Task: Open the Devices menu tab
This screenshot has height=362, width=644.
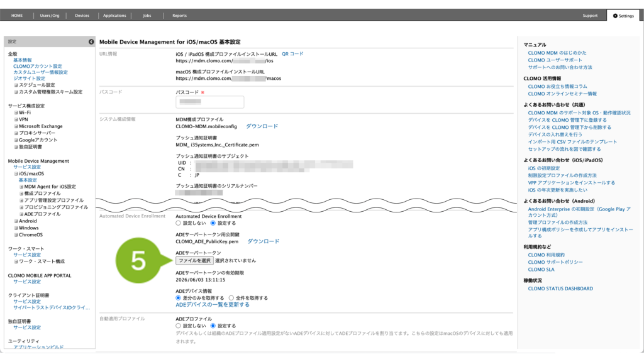Action: click(x=82, y=15)
